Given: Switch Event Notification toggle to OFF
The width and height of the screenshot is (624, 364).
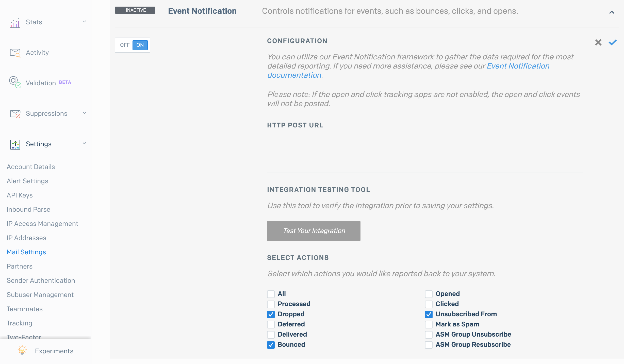Looking at the screenshot, I should (x=125, y=45).
